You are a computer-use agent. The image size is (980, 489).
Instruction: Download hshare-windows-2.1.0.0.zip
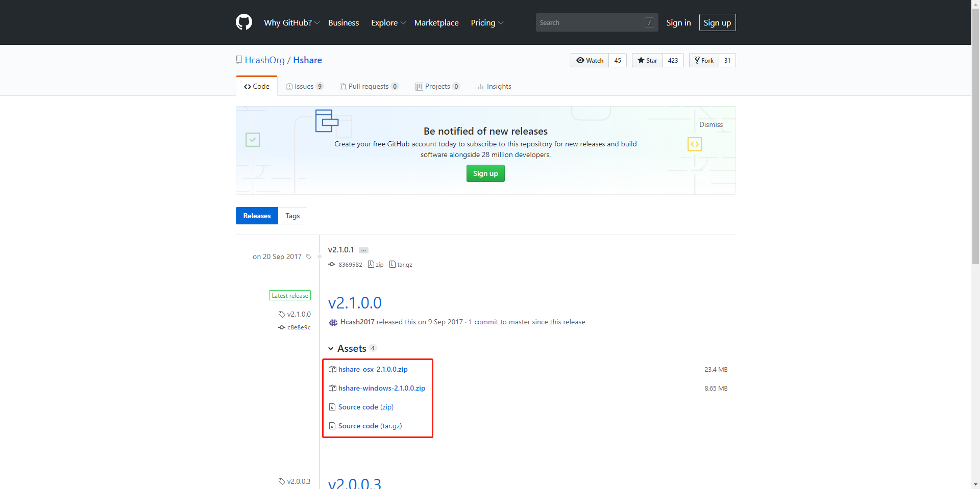pyautogui.click(x=382, y=388)
